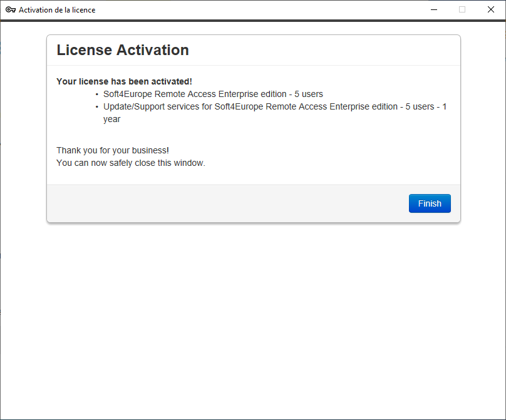Select the Update/Support services license line
506x420 pixels.
[x=274, y=106]
